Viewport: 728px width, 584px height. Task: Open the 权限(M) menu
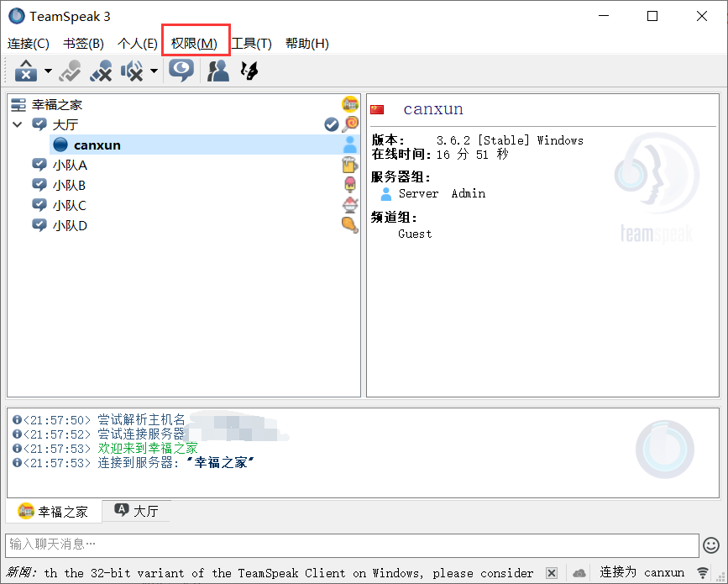tap(194, 44)
